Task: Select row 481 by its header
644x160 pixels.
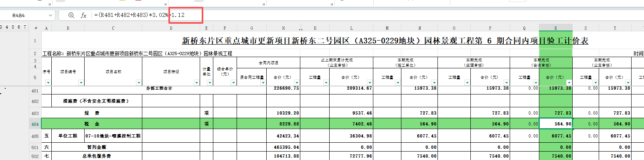Action: (35, 91)
